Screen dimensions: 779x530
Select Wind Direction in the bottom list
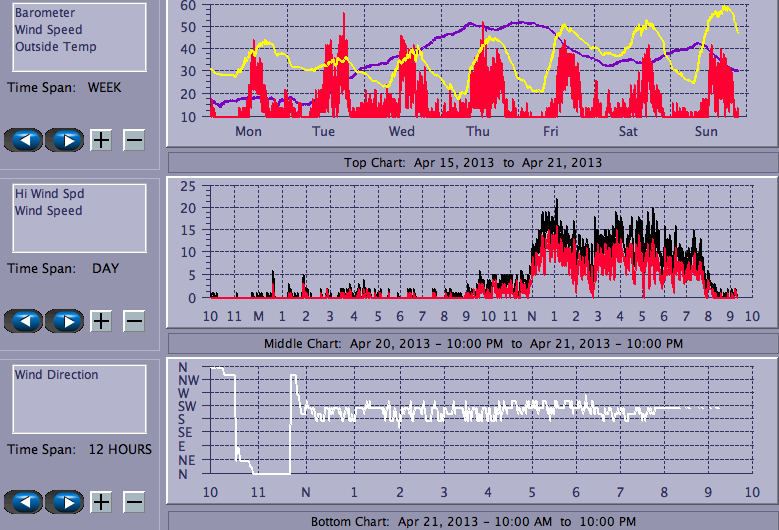click(x=56, y=375)
